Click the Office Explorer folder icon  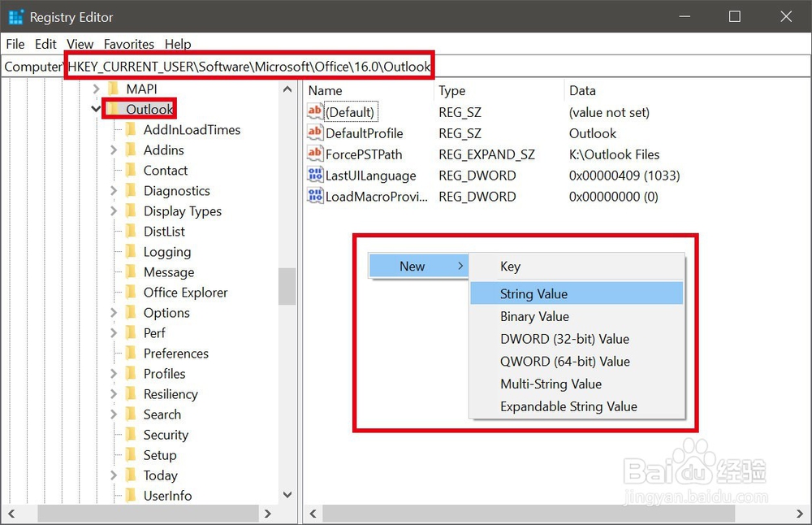coord(131,293)
